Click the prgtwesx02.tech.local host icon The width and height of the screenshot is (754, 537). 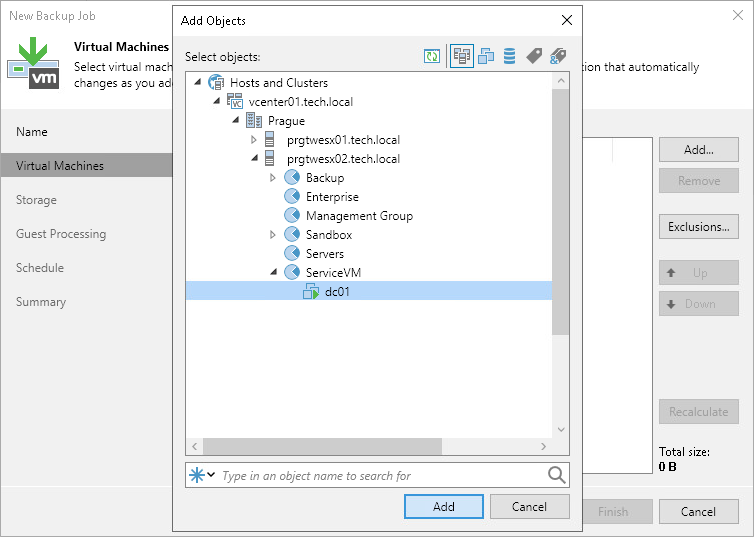coord(270,158)
